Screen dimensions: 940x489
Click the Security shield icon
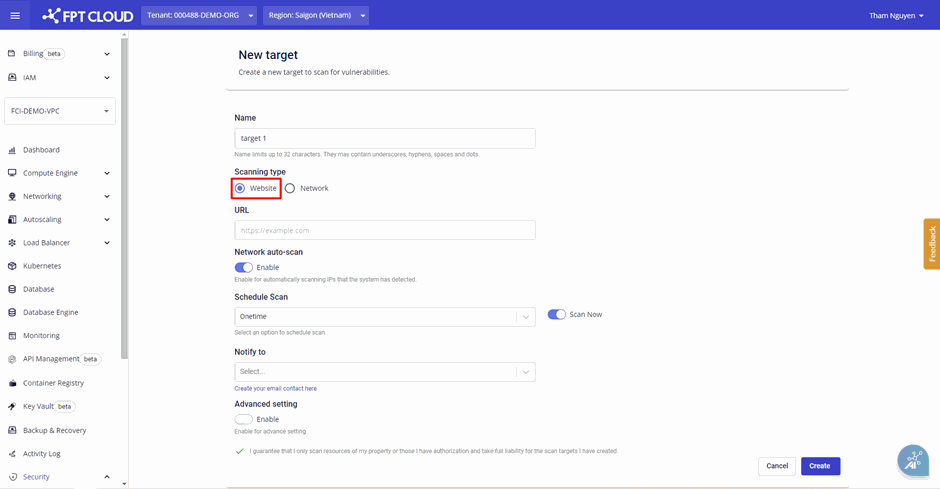11,477
